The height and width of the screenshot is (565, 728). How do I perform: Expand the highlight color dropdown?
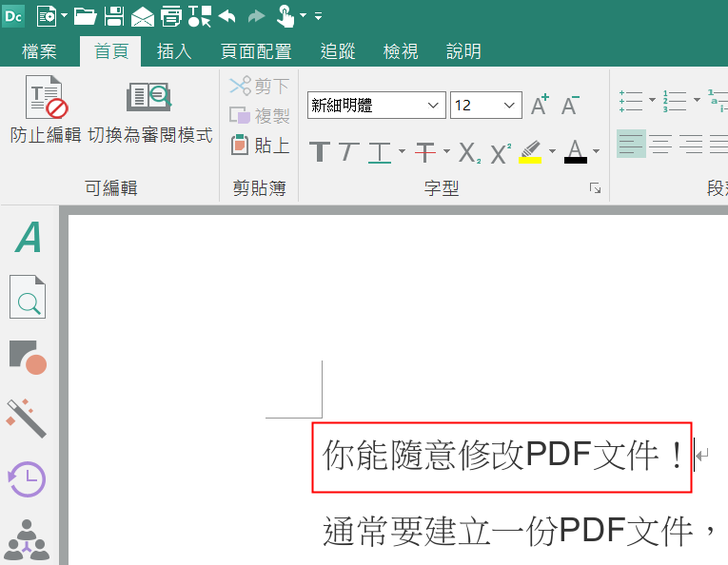point(552,151)
